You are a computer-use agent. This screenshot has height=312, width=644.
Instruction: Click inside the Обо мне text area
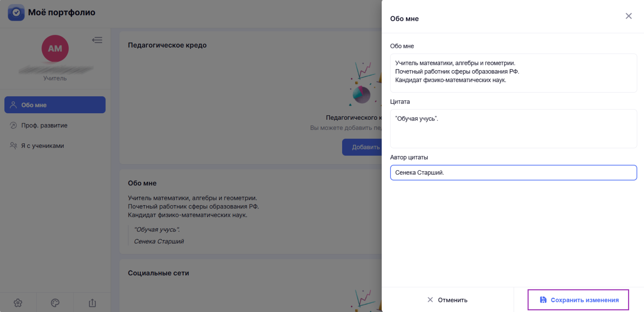(x=514, y=73)
